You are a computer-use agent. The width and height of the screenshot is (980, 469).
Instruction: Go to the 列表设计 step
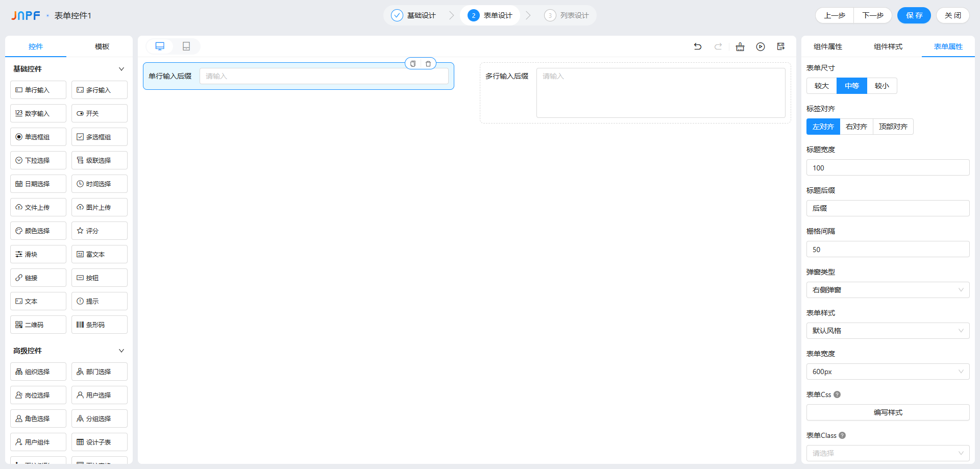point(567,15)
